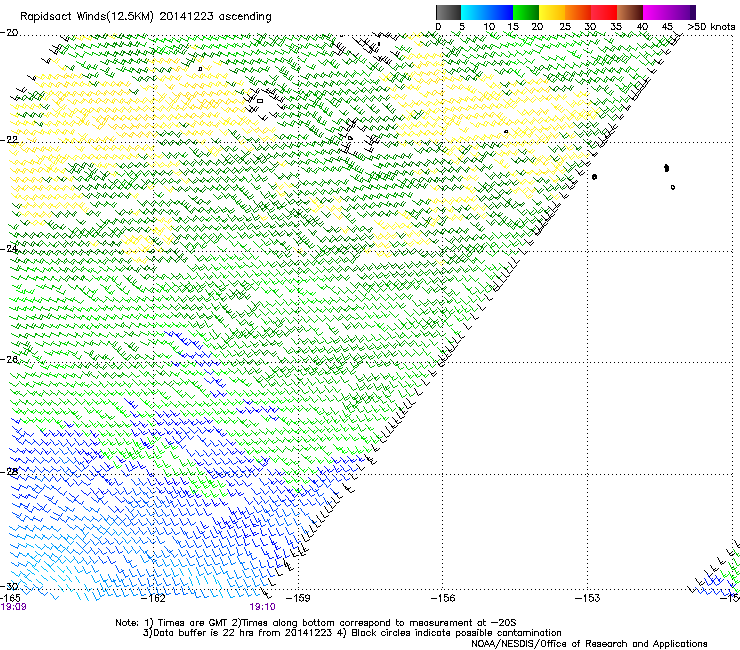The image size is (740, 650).
Task: Click the brown 35-40 knots color segment
Action: 630,12
